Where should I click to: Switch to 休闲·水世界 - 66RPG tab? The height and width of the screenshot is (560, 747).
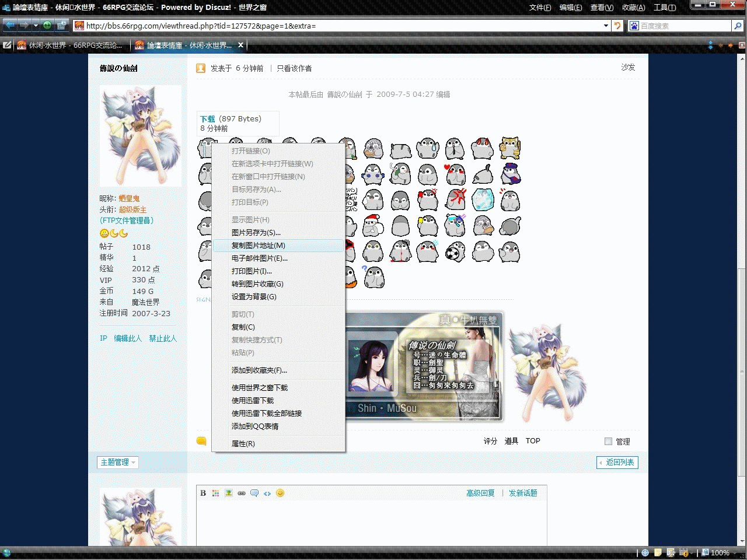tap(70, 45)
